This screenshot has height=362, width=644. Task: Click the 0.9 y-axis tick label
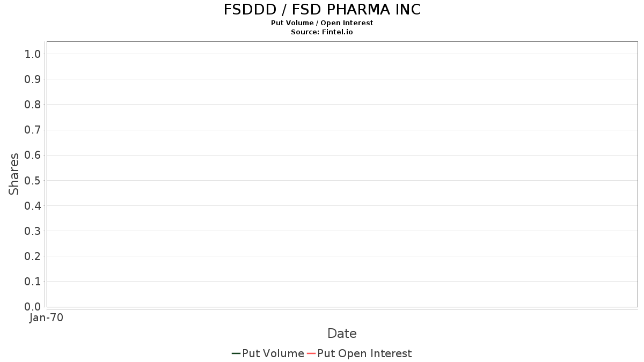point(33,79)
